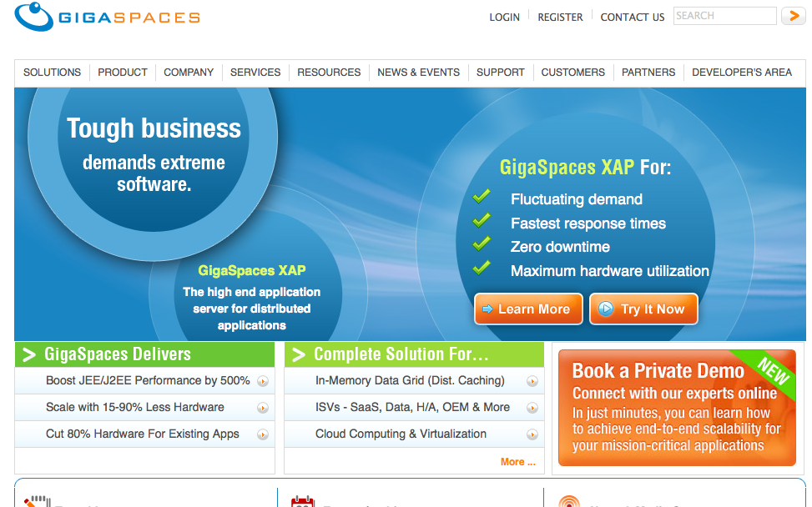Image resolution: width=812 pixels, height=507 pixels.
Task: Click the Learn More button
Action: click(529, 309)
